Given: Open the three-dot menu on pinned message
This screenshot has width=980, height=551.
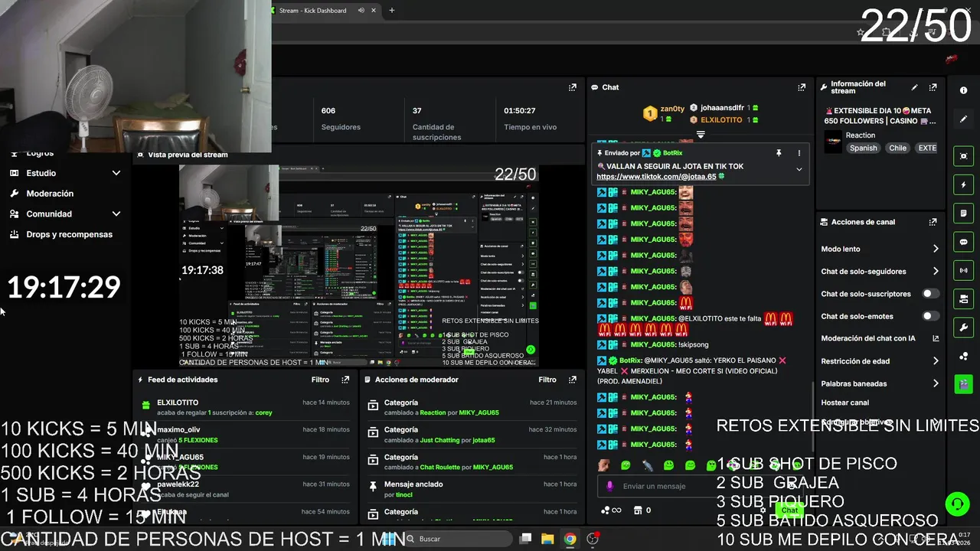Looking at the screenshot, I should (x=799, y=153).
